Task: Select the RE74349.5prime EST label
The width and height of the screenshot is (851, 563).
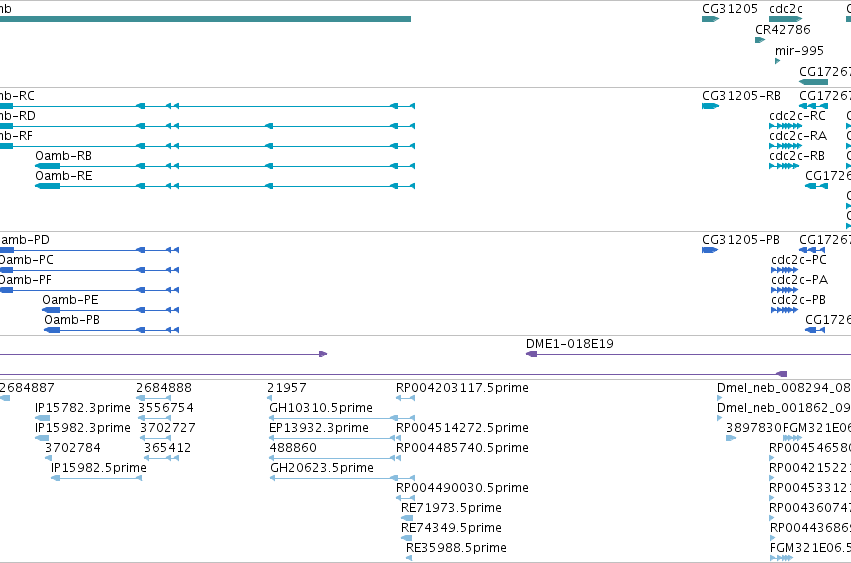Action: (x=451, y=528)
